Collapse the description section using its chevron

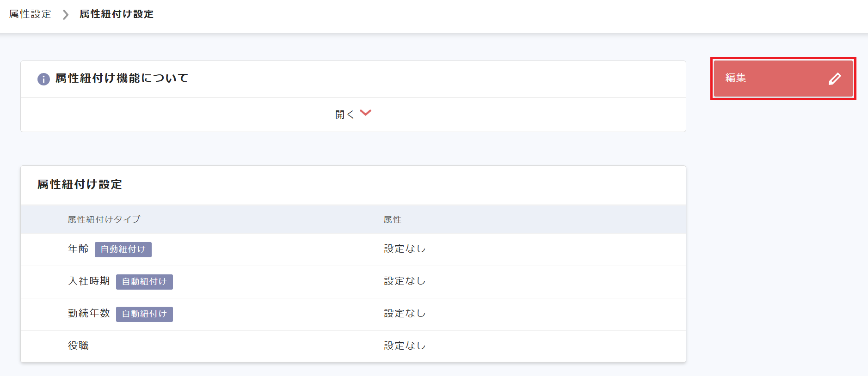click(366, 113)
